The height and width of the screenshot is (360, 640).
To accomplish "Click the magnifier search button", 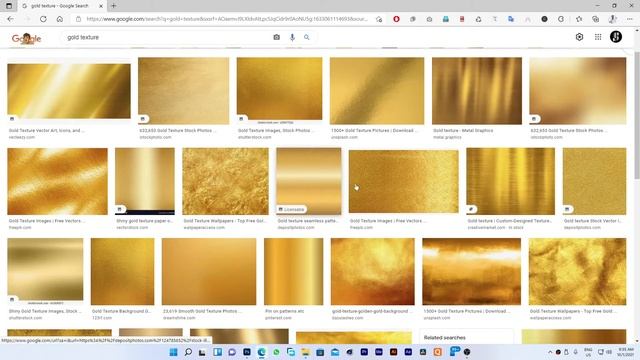I will pos(307,37).
